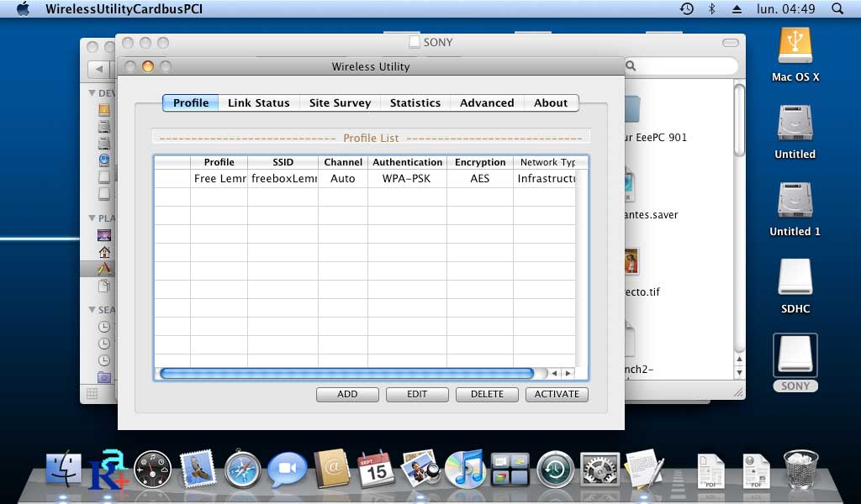The width and height of the screenshot is (861, 504).
Task: Launch Safari from the Dock
Action: point(242,470)
